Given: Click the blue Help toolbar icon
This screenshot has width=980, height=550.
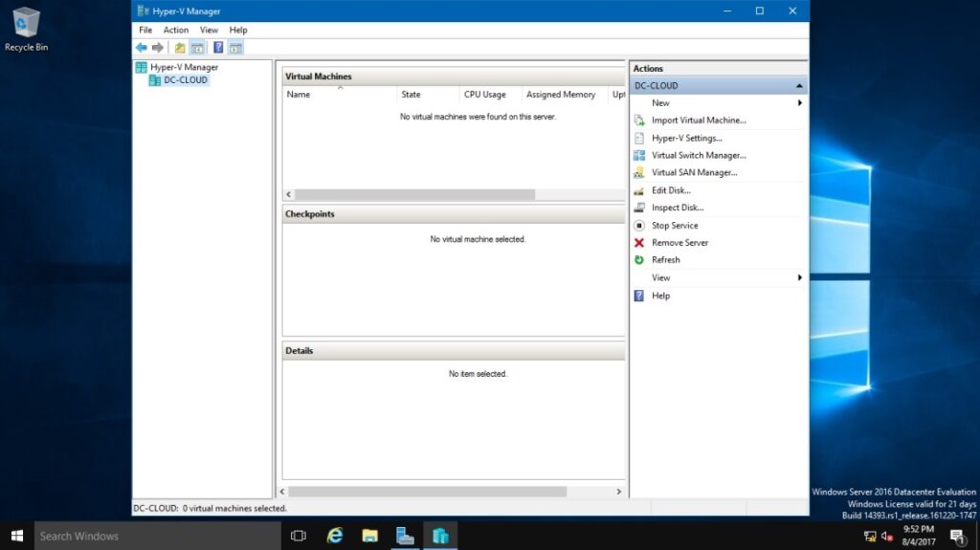Looking at the screenshot, I should [218, 48].
